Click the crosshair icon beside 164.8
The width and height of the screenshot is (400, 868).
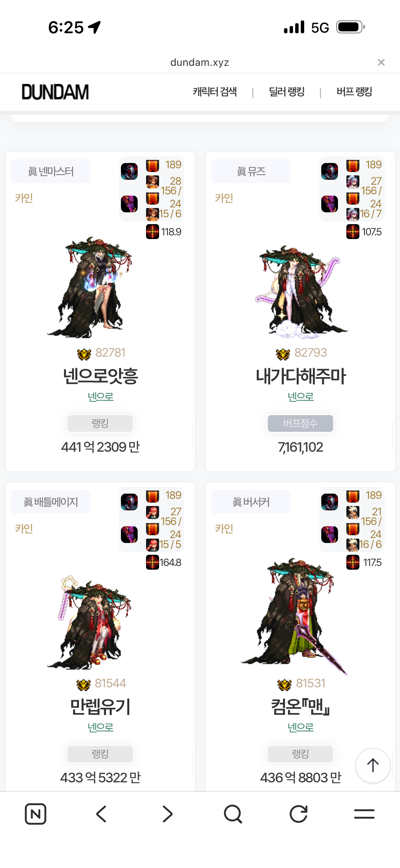tap(152, 562)
